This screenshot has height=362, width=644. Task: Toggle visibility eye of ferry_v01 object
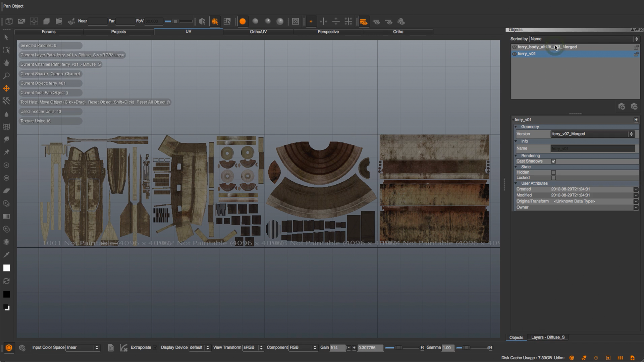click(514, 54)
